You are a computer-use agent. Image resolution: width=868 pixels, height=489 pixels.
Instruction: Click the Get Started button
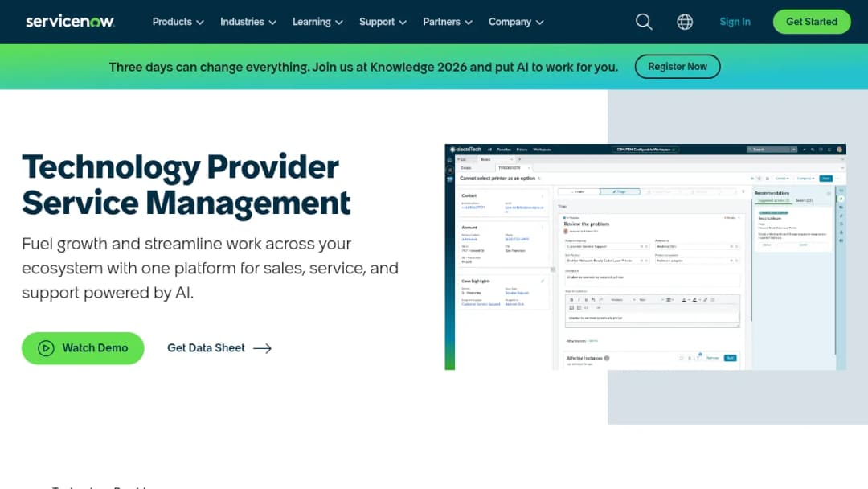pyautogui.click(x=812, y=22)
